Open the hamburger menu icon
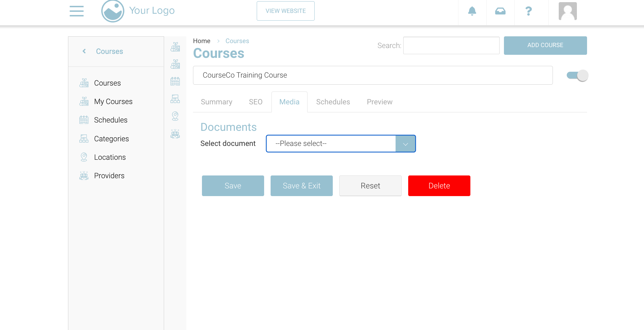Viewport: 644px width, 330px height. point(77,11)
